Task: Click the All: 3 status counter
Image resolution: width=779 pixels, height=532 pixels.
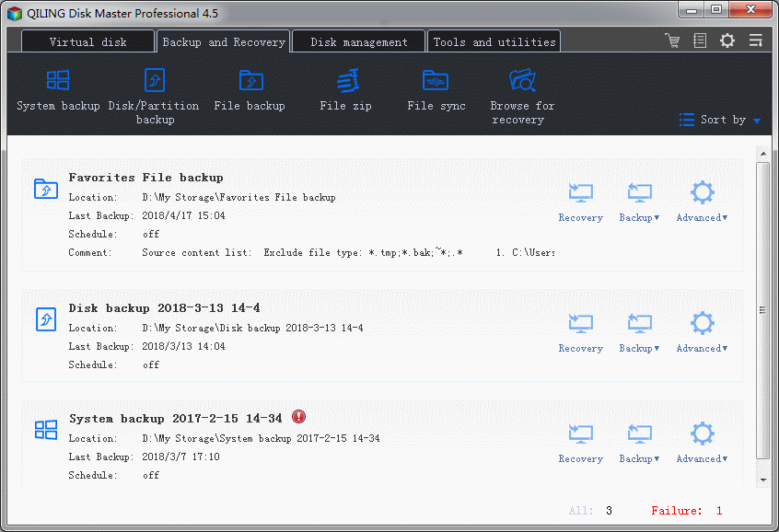Action: click(x=591, y=511)
